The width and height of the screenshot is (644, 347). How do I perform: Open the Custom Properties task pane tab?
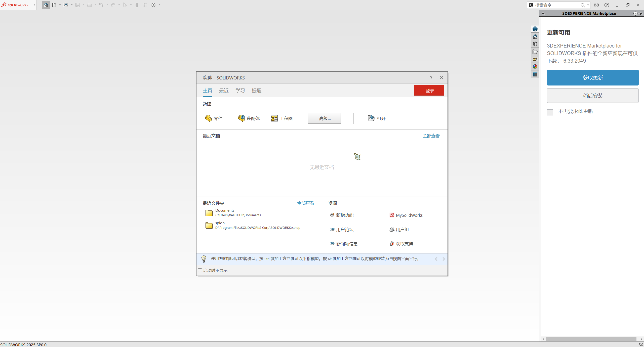(535, 74)
